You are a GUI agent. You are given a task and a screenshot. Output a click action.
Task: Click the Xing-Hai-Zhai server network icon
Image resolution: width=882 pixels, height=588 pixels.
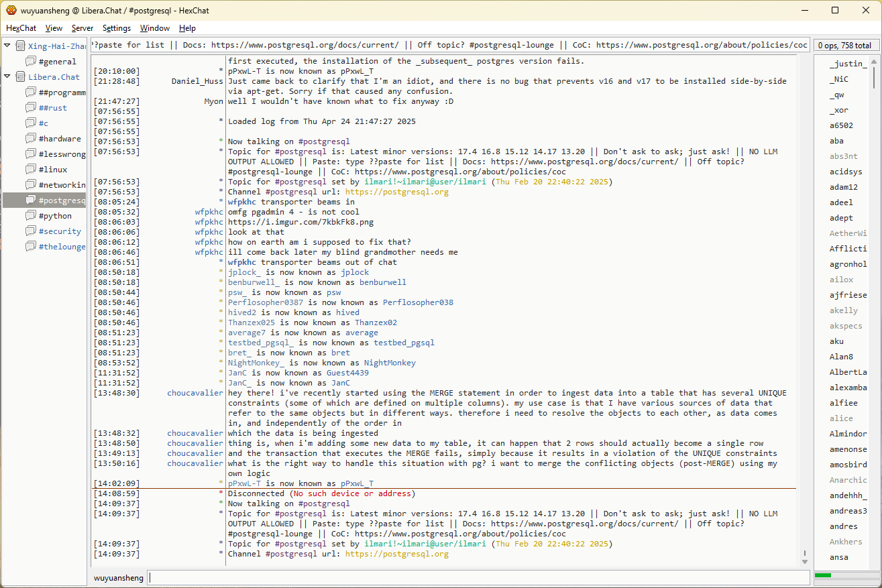20,46
